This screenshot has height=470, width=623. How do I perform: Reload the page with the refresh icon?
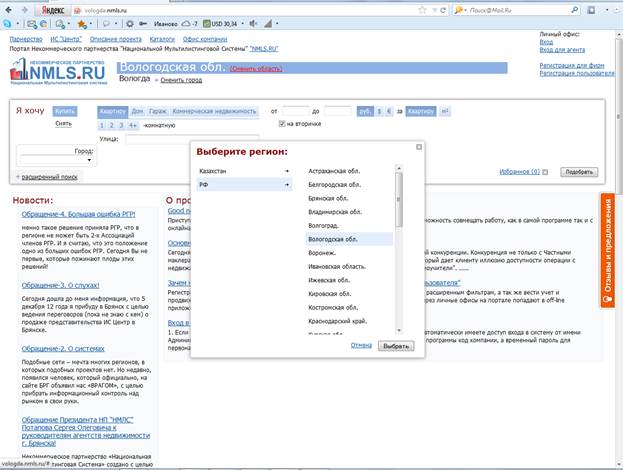click(x=443, y=10)
